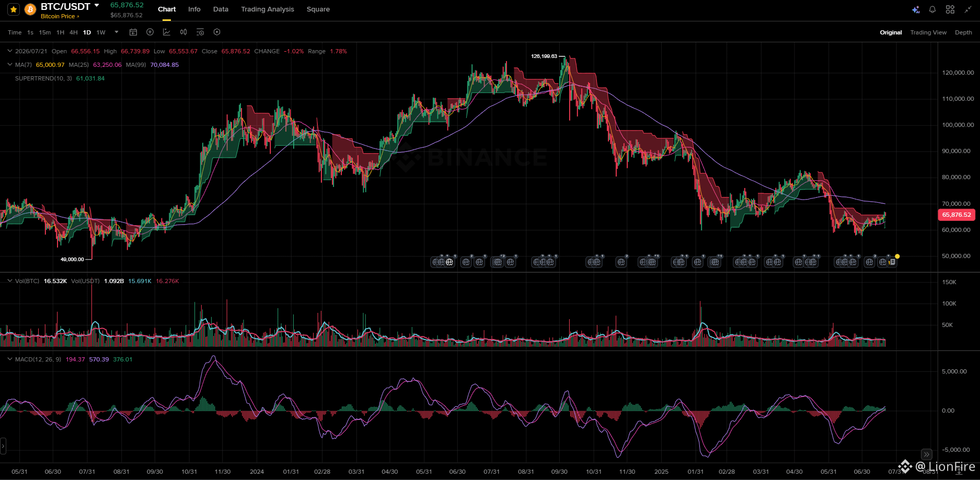Image resolution: width=980 pixels, height=480 pixels.
Task: Open the news note icon near yellow dot
Action: click(x=893, y=262)
